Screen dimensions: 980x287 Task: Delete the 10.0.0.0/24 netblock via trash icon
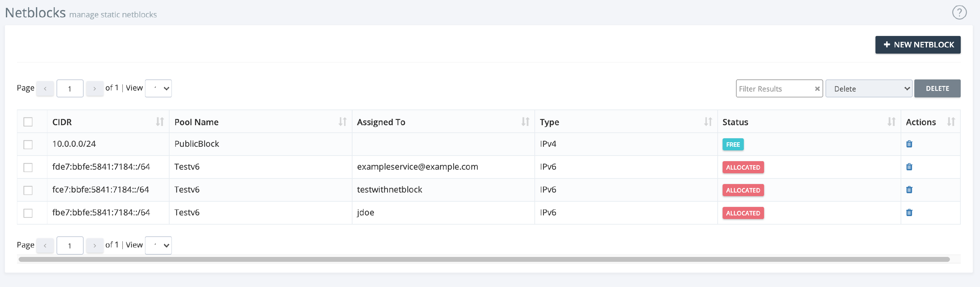[x=909, y=144]
